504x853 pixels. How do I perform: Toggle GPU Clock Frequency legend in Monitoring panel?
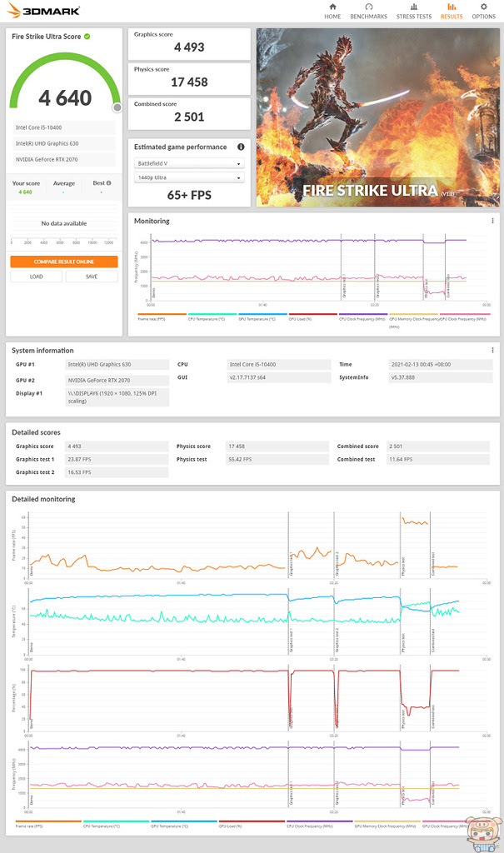coord(465,317)
